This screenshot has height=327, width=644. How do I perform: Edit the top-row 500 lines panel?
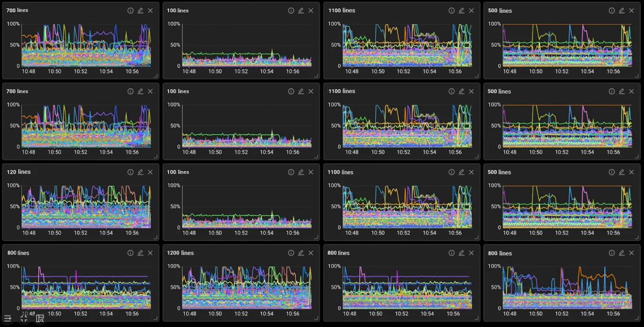pyautogui.click(x=622, y=11)
